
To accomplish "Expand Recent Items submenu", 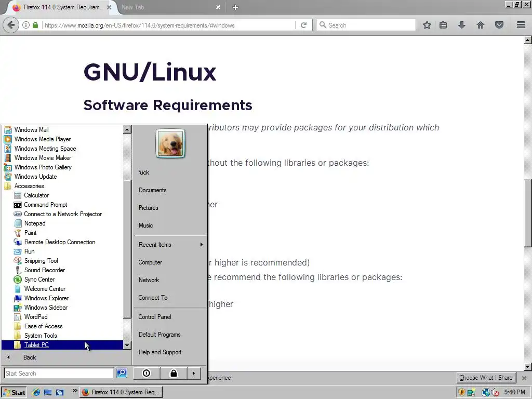I will 170,245.
